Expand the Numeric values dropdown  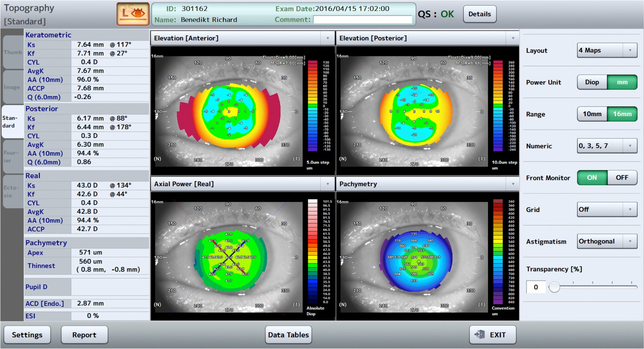pos(607,146)
